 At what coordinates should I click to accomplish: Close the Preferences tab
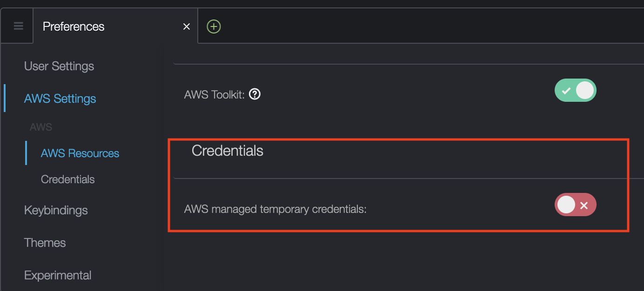tap(187, 26)
